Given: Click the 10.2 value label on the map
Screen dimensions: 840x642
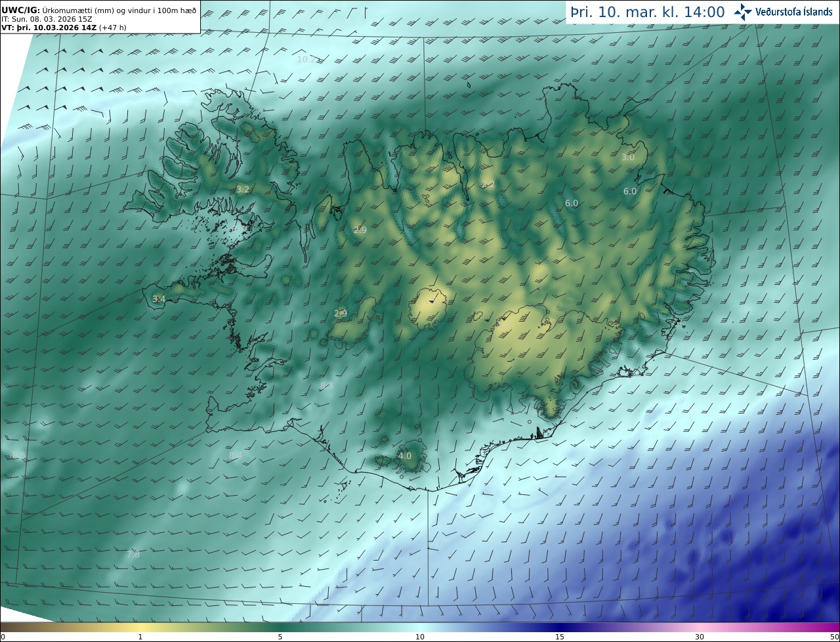Looking at the screenshot, I should coord(307,59).
